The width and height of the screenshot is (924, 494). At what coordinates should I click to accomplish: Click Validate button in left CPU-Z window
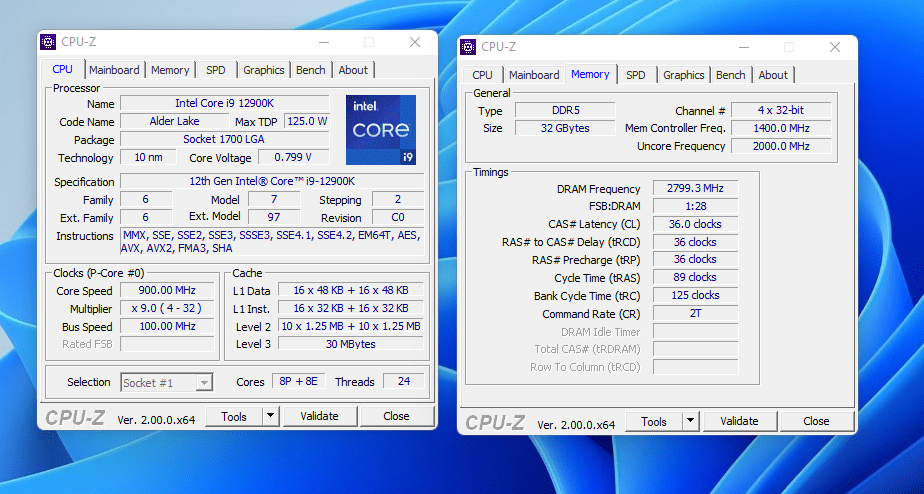coord(319,416)
